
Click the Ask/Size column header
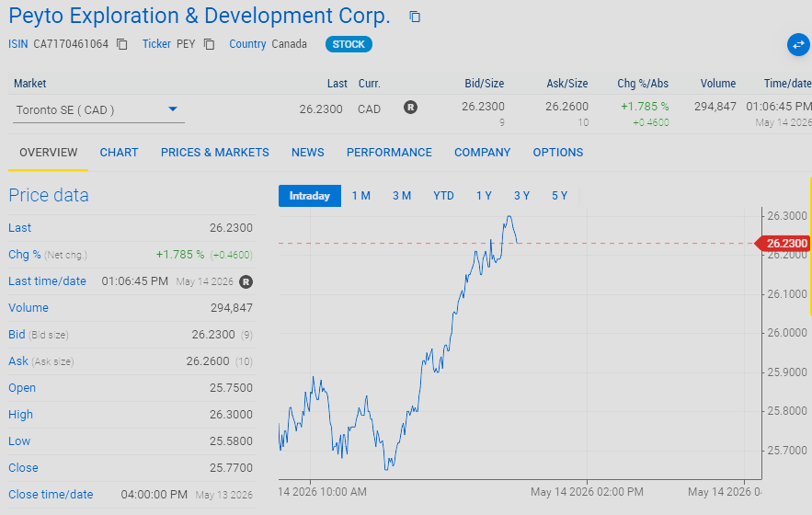click(567, 84)
